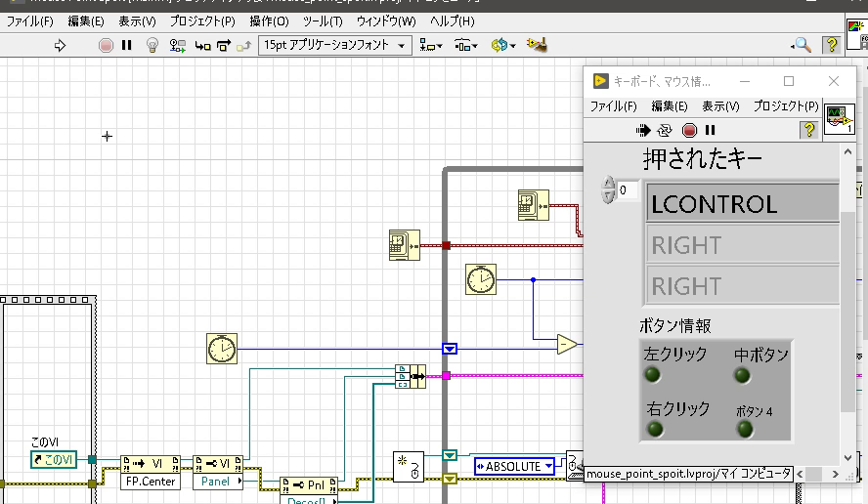Image resolution: width=868 pixels, height=504 pixels.
Task: Toggle the ボタン4 LED indicator
Action: (745, 429)
